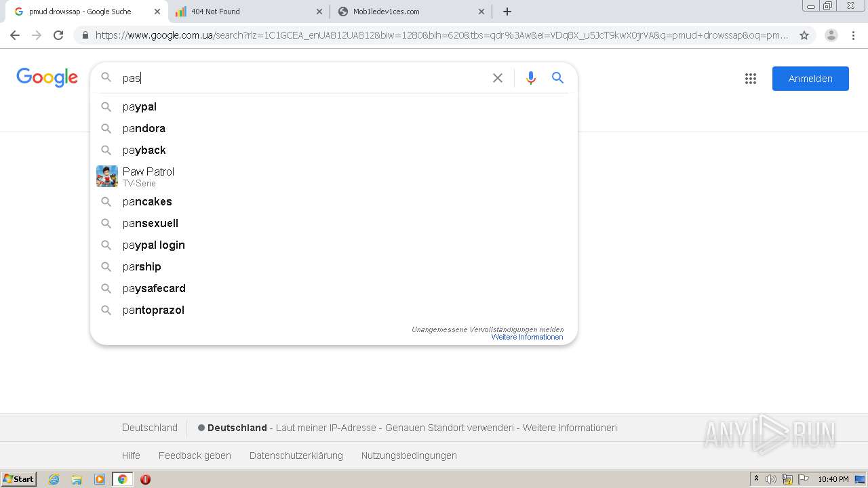Click the blue search magnifier button
The height and width of the screenshot is (488, 868).
(x=557, y=78)
